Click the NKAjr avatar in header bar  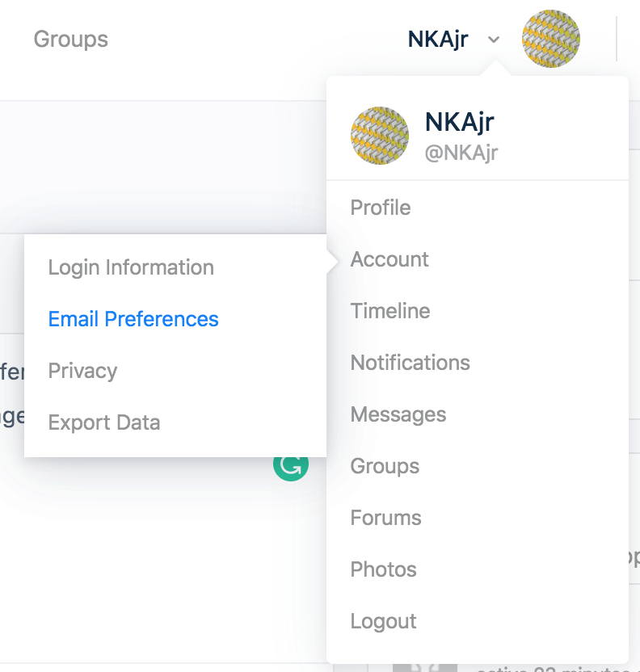point(551,39)
